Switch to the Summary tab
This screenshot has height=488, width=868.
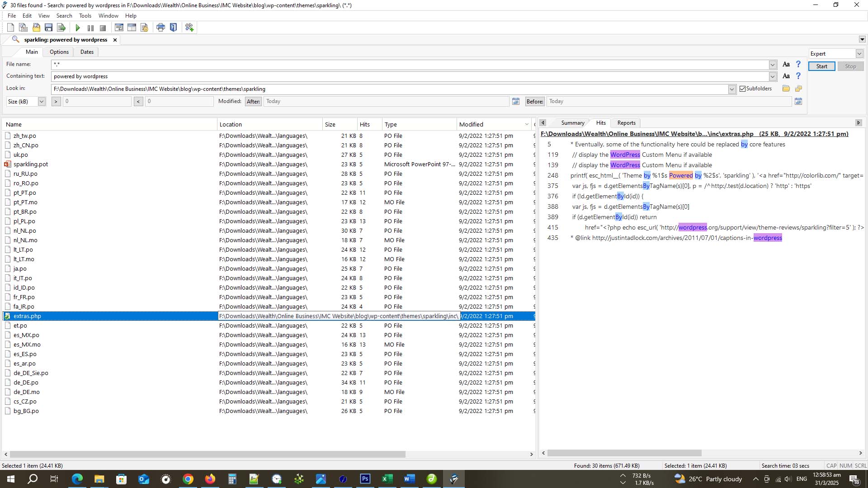tap(573, 123)
